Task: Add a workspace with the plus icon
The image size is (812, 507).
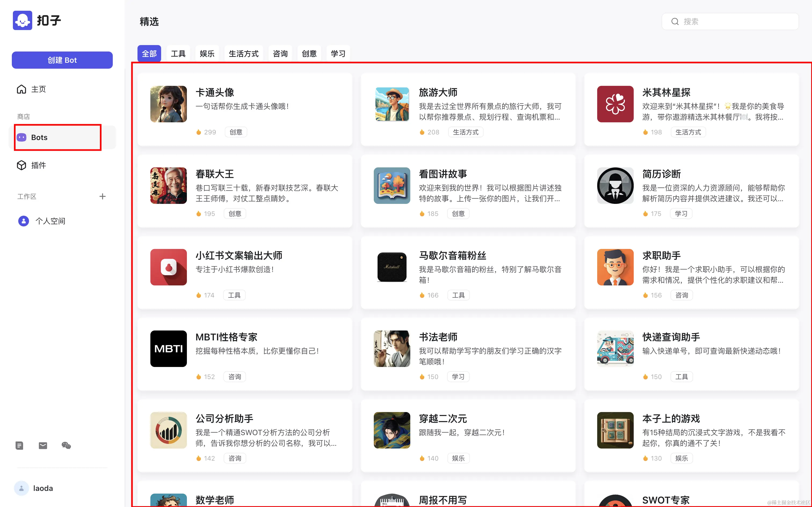Action: [x=103, y=196]
